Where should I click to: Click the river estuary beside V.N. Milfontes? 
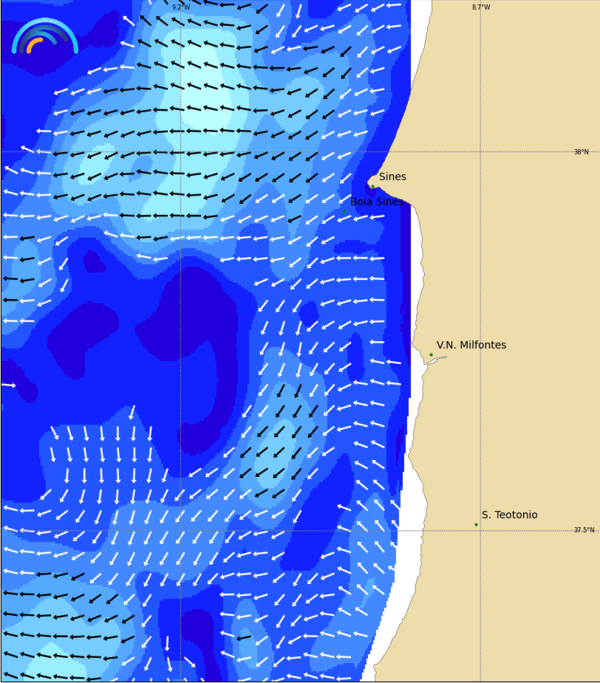435,360
